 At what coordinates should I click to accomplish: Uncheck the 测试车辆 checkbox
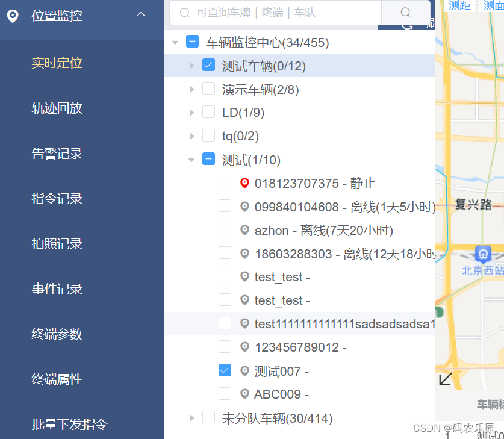click(x=208, y=64)
